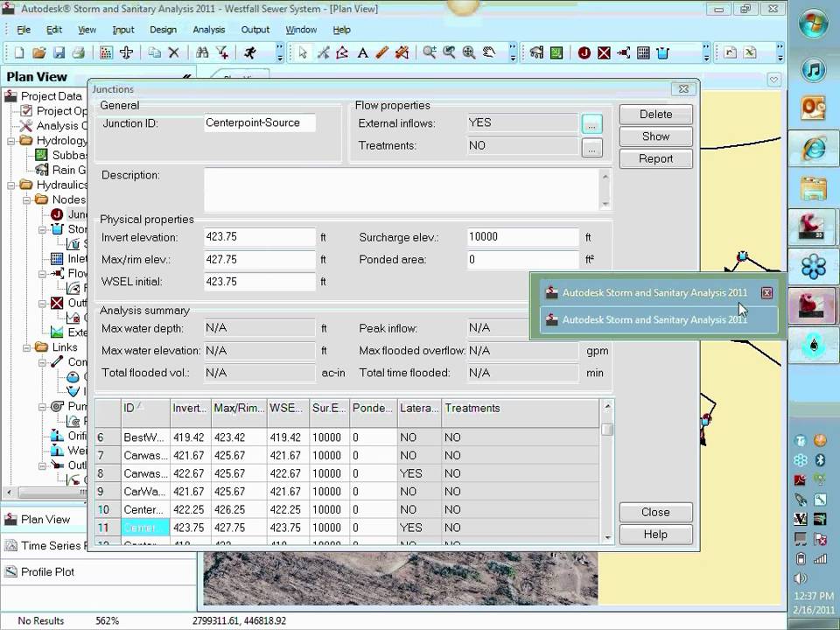Click the Add Storage Node blue bucket icon
The height and width of the screenshot is (630, 840).
coord(662,52)
